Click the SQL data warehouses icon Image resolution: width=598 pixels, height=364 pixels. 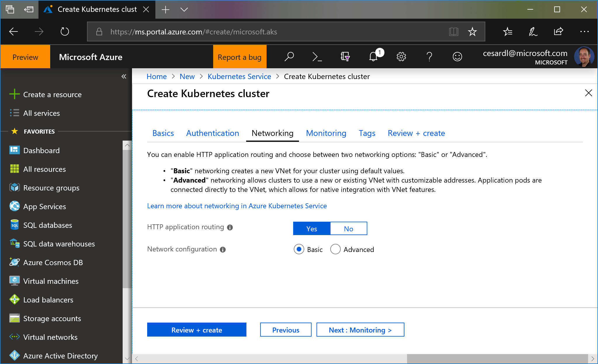pos(15,244)
